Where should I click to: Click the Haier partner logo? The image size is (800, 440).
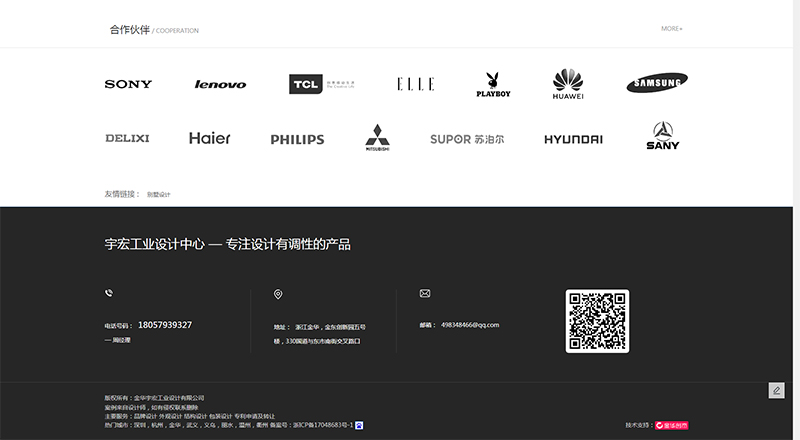(210, 138)
